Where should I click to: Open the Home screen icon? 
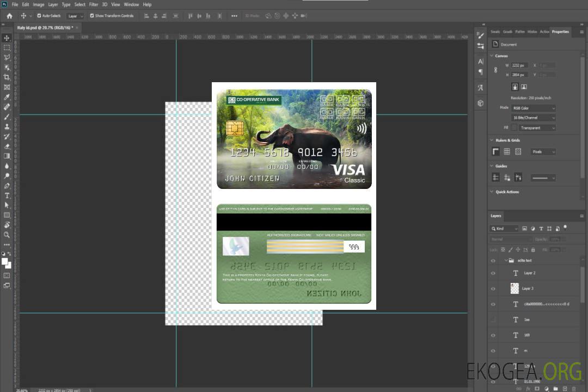pos(9,16)
